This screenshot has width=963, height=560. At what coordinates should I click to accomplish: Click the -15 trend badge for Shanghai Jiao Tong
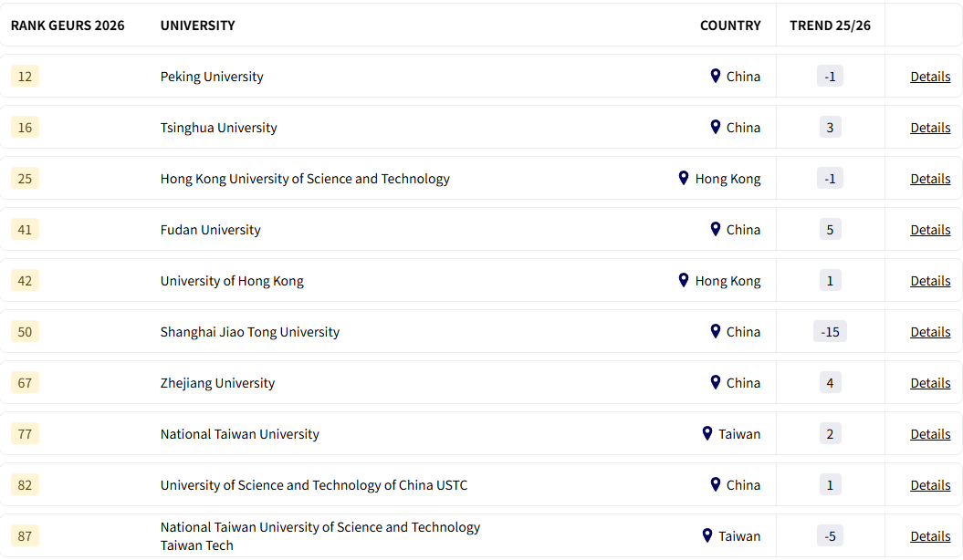pyautogui.click(x=829, y=331)
